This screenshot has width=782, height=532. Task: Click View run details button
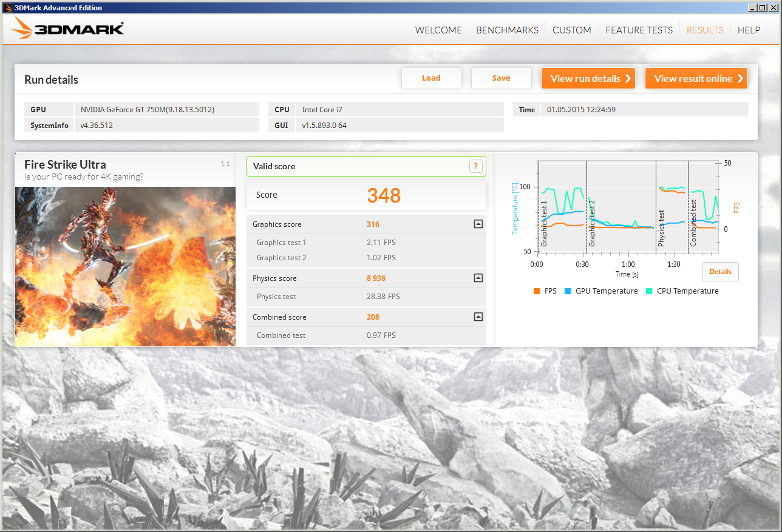588,78
